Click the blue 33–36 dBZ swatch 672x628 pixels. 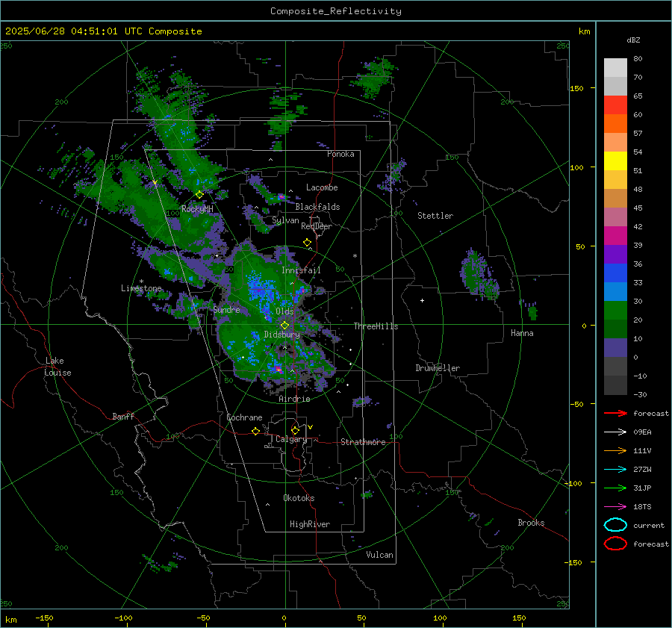coord(615,273)
